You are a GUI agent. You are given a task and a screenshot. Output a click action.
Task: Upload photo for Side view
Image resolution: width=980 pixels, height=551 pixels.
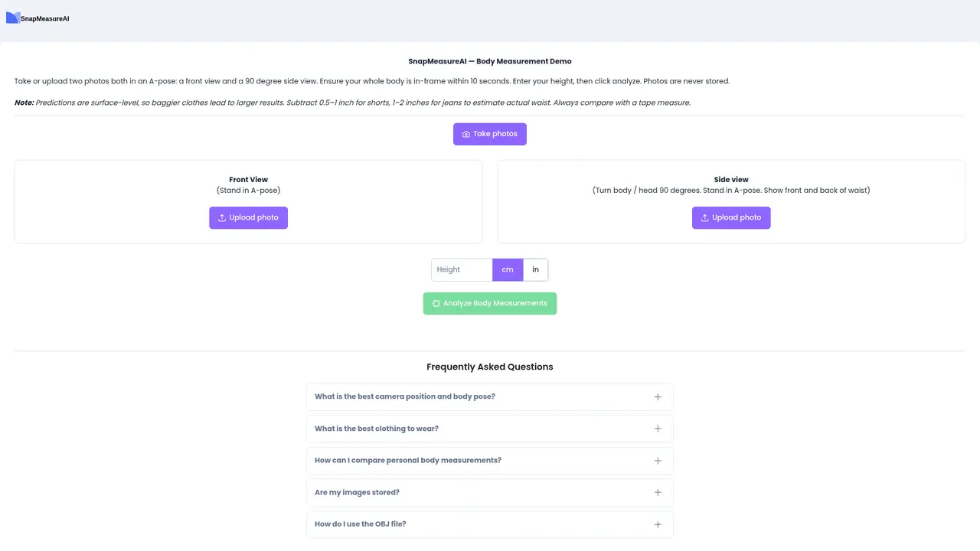click(731, 217)
